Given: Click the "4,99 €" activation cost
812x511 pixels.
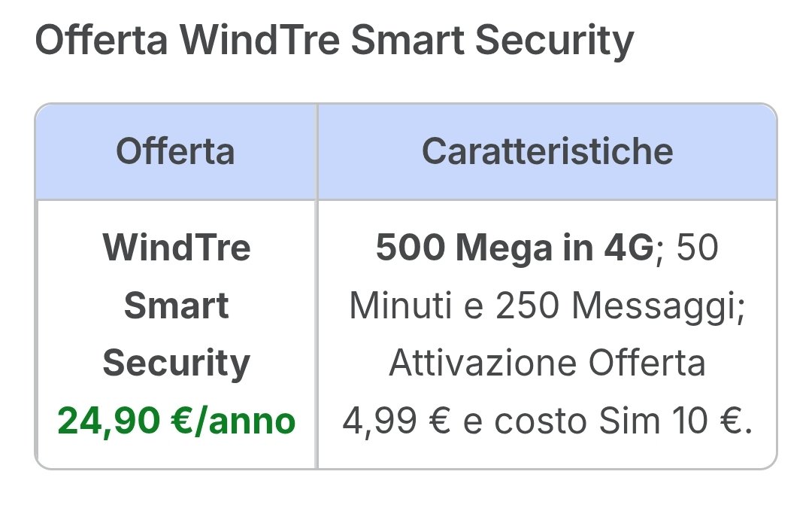Looking at the screenshot, I should [x=396, y=422].
